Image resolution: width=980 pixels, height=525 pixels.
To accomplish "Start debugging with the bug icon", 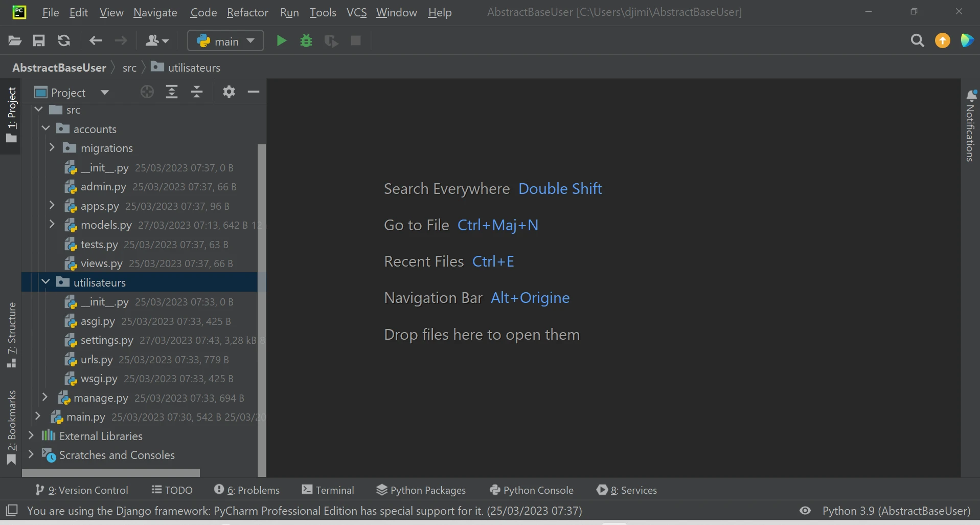I will [306, 40].
